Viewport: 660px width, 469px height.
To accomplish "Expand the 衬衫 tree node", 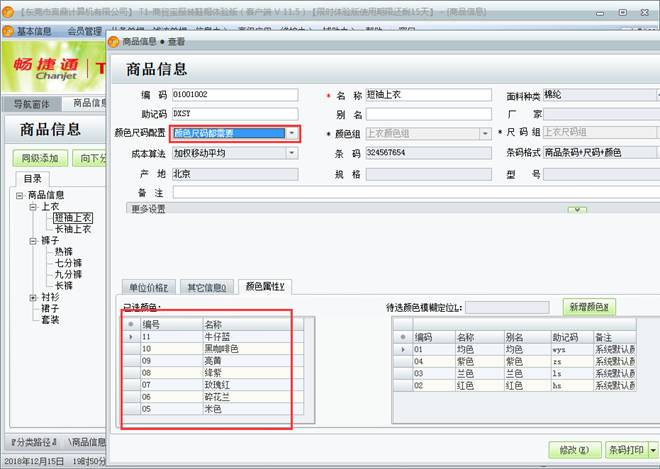I will click(33, 297).
